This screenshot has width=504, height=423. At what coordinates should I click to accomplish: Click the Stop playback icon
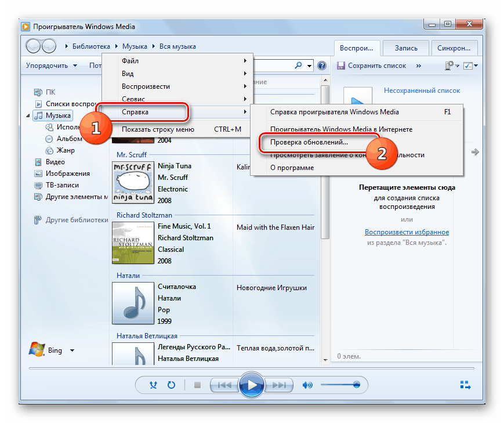tap(197, 385)
